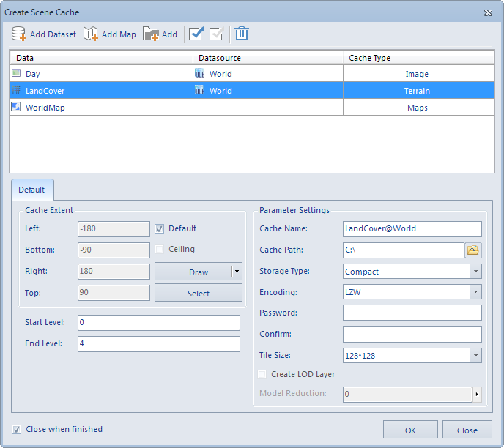Click the trash Delete icon
This screenshot has width=504, height=448.
(x=242, y=34)
